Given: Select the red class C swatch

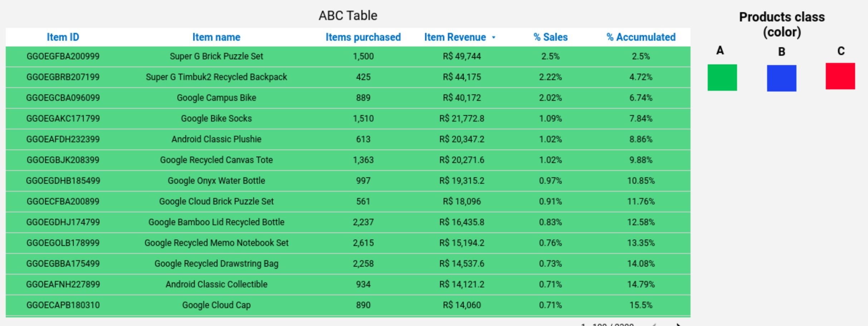Looking at the screenshot, I should point(840,76).
